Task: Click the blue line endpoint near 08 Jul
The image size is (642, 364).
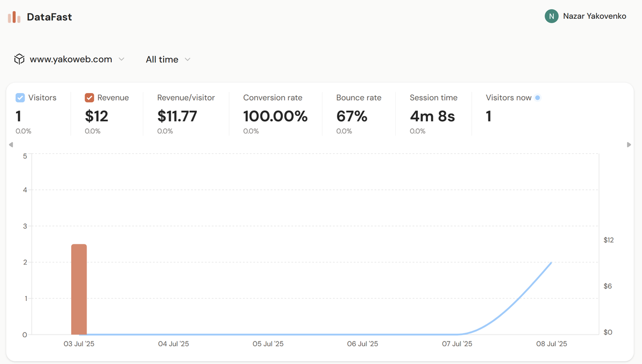Action: click(x=551, y=263)
